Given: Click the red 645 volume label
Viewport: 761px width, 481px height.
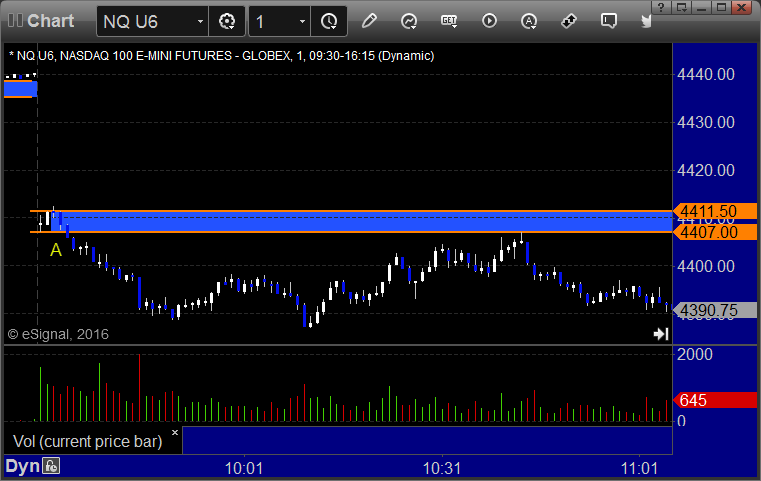Looking at the screenshot, I should (714, 400).
